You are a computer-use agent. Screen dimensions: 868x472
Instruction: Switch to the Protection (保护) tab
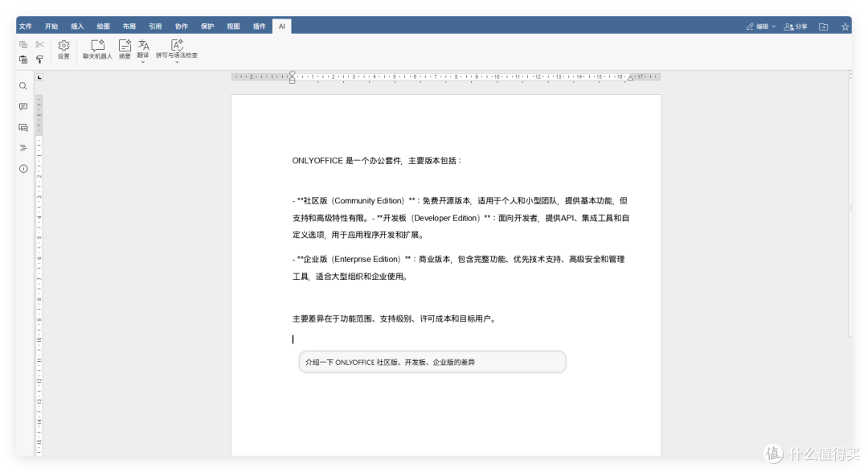point(207,26)
